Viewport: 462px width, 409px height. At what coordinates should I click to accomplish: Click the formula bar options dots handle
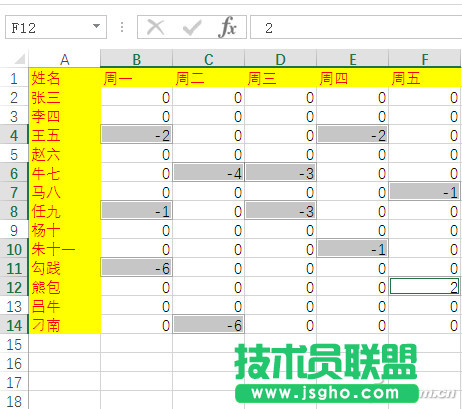[122, 27]
